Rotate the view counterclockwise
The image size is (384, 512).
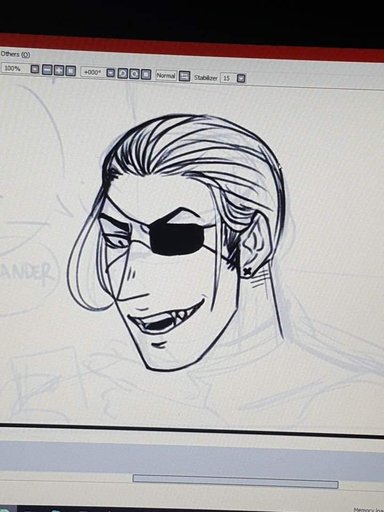click(123, 73)
